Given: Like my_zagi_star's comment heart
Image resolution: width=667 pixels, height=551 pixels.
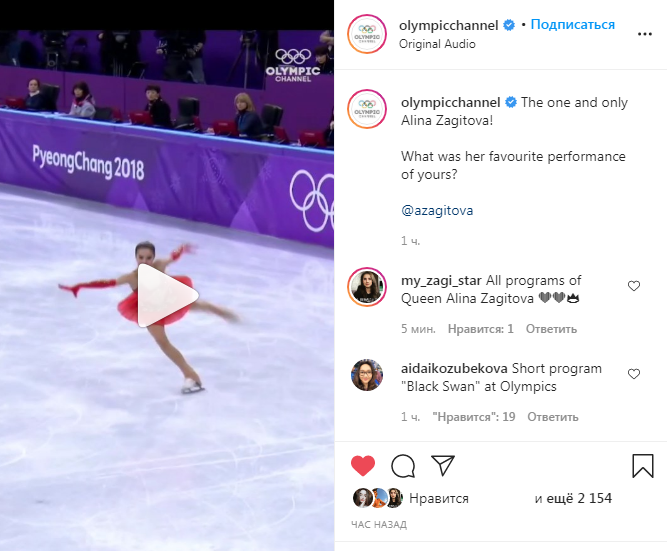Looking at the screenshot, I should click(634, 286).
